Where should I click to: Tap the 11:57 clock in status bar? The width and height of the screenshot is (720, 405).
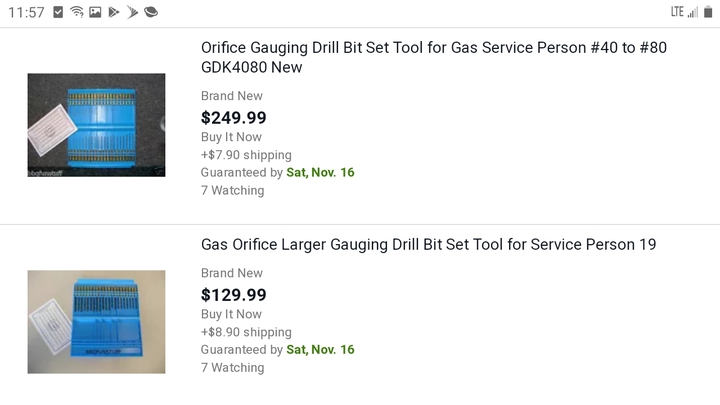26,12
